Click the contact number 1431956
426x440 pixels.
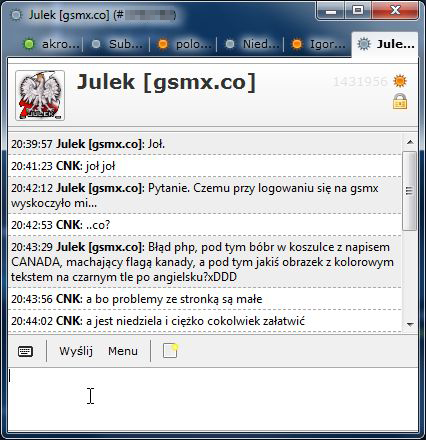tap(360, 82)
